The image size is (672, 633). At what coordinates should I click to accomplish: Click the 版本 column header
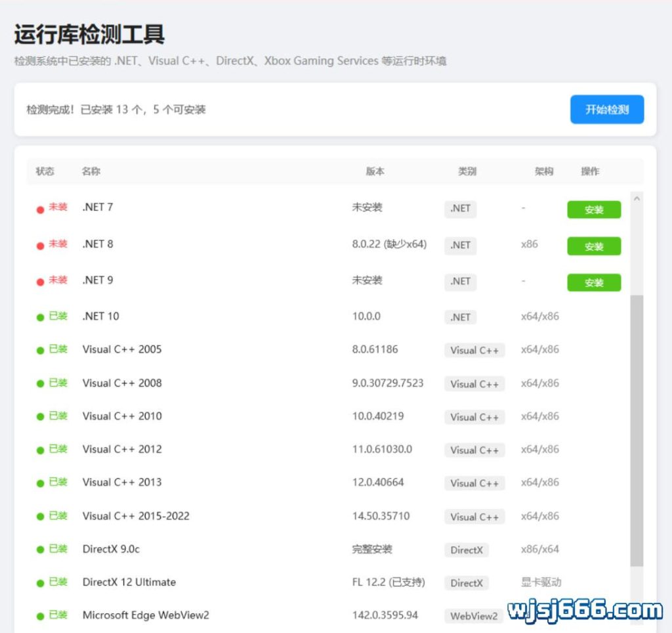pyautogui.click(x=375, y=171)
